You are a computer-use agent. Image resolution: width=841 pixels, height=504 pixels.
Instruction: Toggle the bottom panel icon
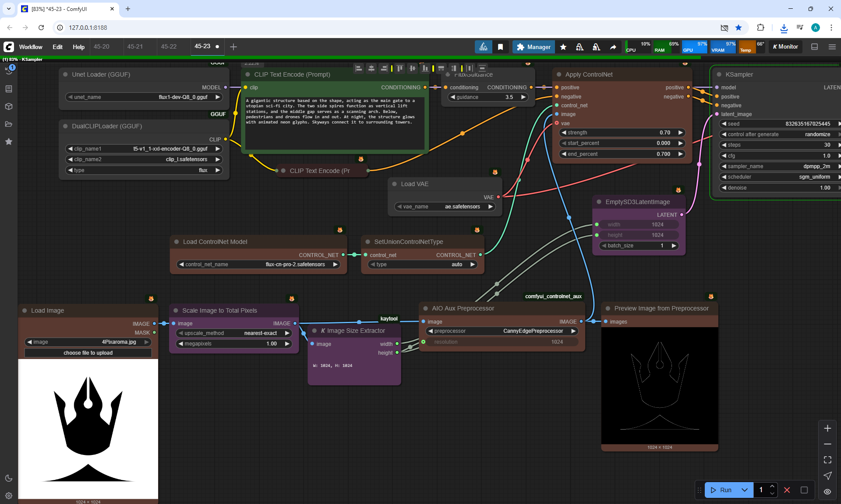pos(815,47)
